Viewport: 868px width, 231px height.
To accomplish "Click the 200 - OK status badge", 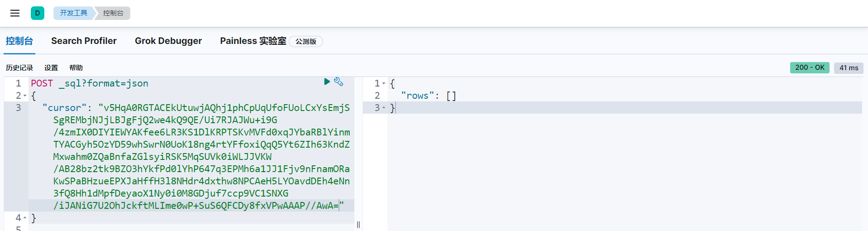I will (x=810, y=67).
